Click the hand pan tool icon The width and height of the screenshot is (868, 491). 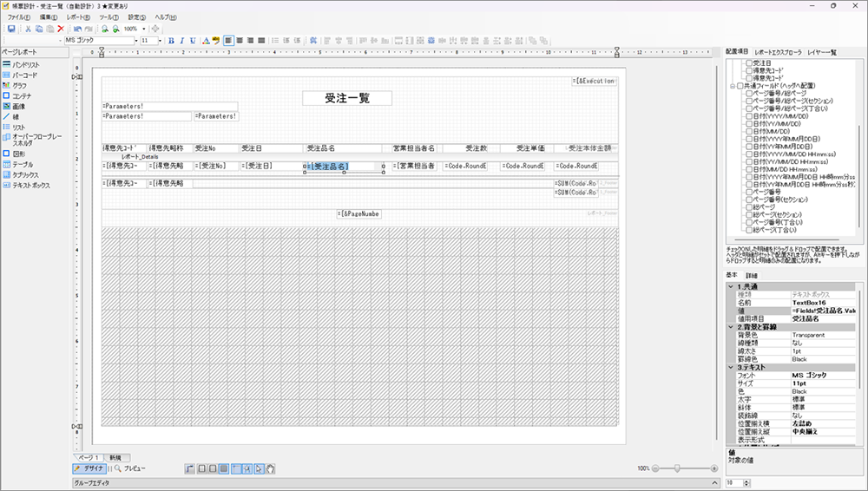click(270, 468)
